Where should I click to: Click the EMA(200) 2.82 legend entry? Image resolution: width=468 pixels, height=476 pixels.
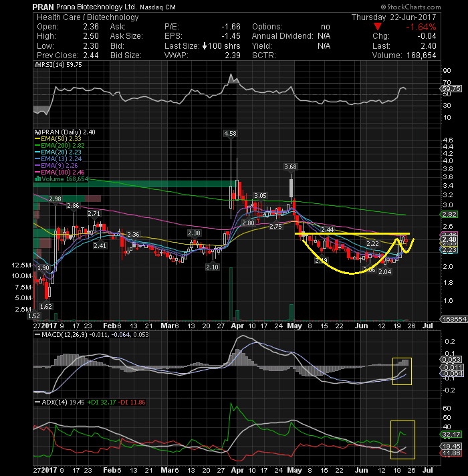coord(63,146)
